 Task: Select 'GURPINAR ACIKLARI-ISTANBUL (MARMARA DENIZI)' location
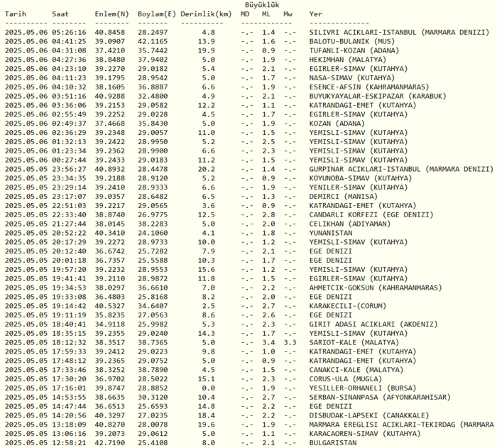(402, 169)
